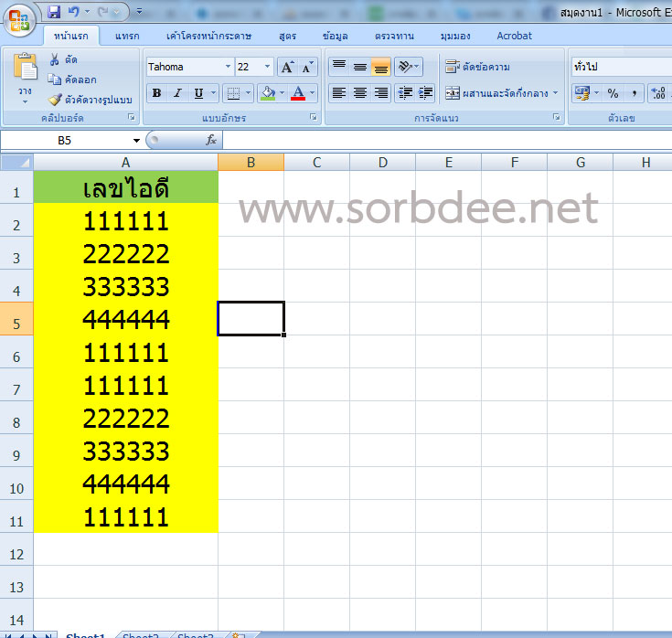Image resolution: width=672 pixels, height=638 pixels.
Task: Open the เค้าโครงหน้ากระดาษ tab
Action: coord(208,36)
